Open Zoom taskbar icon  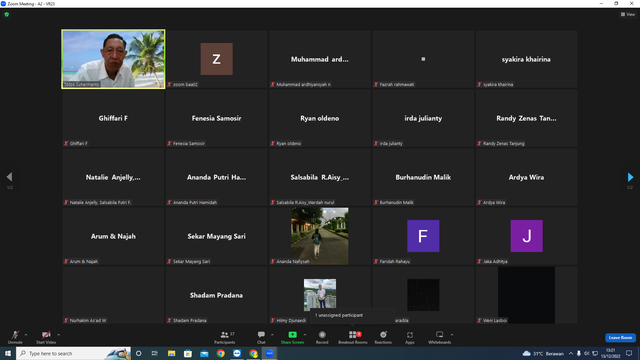click(x=269, y=353)
